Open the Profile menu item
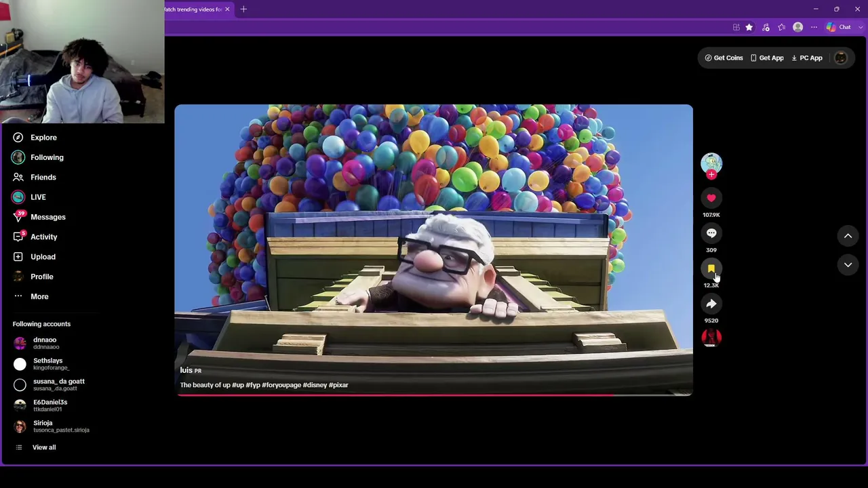Image resolution: width=868 pixels, height=488 pixels. tap(42, 277)
